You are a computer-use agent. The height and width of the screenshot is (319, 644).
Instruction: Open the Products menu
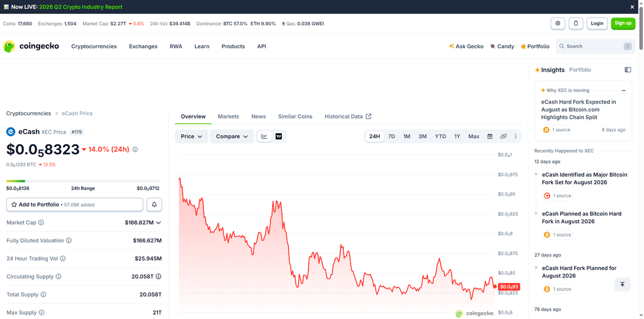[233, 46]
